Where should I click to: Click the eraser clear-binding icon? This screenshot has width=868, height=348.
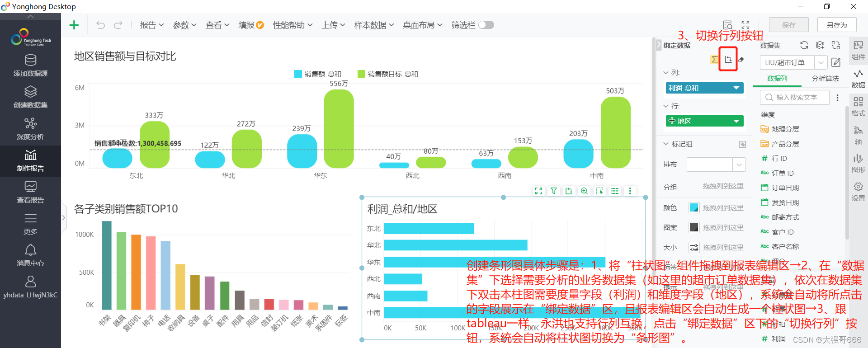point(741,60)
